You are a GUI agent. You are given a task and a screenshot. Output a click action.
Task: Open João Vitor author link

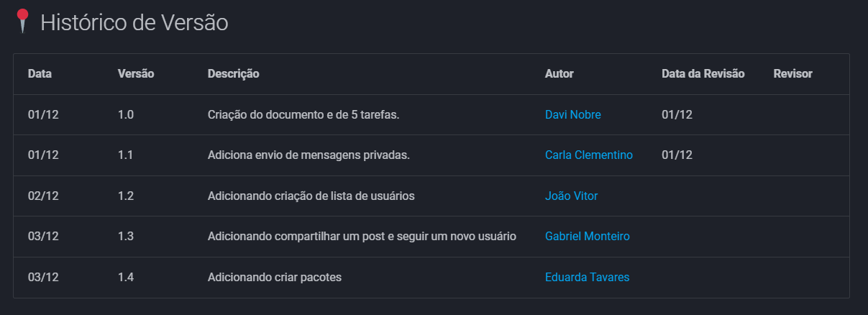(571, 196)
